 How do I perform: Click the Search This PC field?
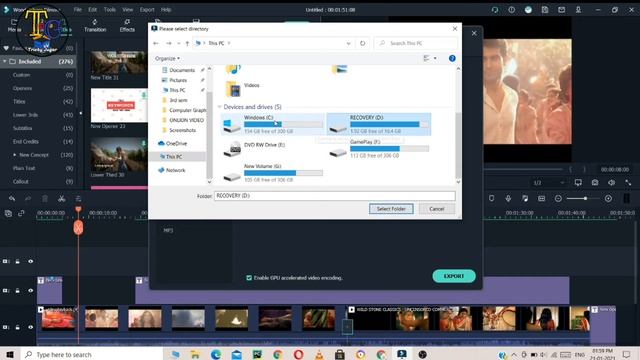tap(416, 43)
